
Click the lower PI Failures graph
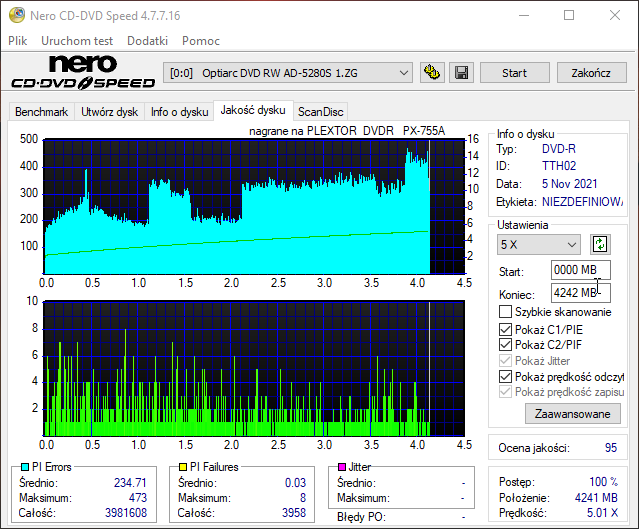[x=254, y=368]
